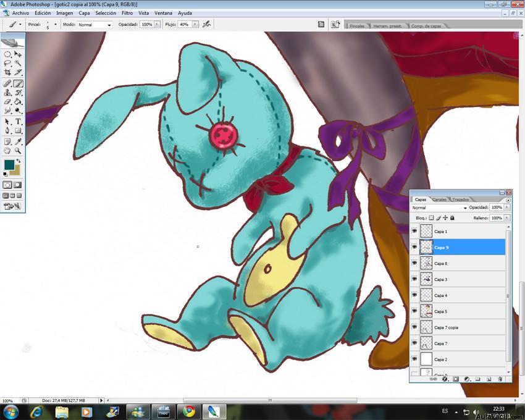Select the Hand tool
Image resolution: width=525 pixels, height=420 pixels.
coord(7,151)
